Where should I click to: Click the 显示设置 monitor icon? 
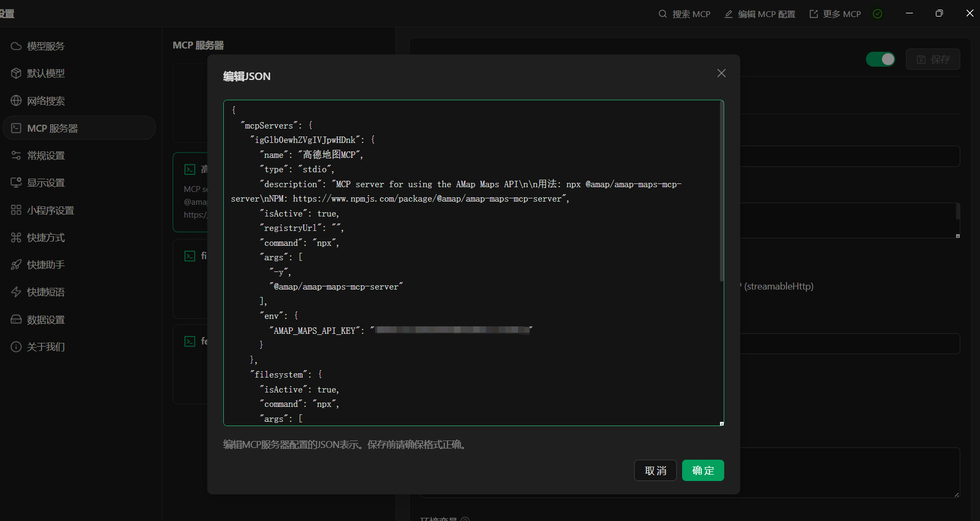click(16, 183)
